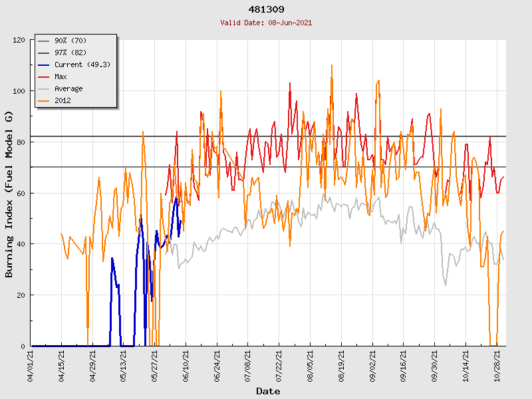Click the chart title 481309

coord(266,9)
